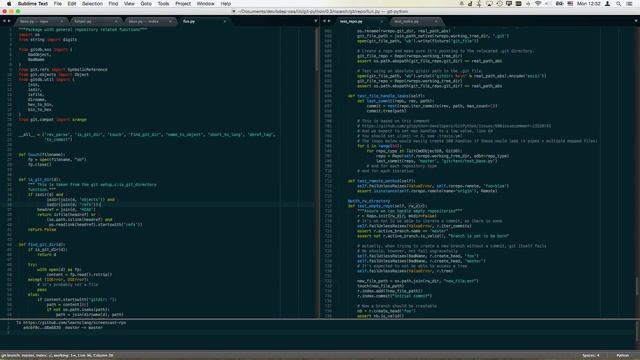The height and width of the screenshot is (360, 640).
Task: Click the 'def find_git_dir(d):' line
Action: pyautogui.click(x=42, y=244)
